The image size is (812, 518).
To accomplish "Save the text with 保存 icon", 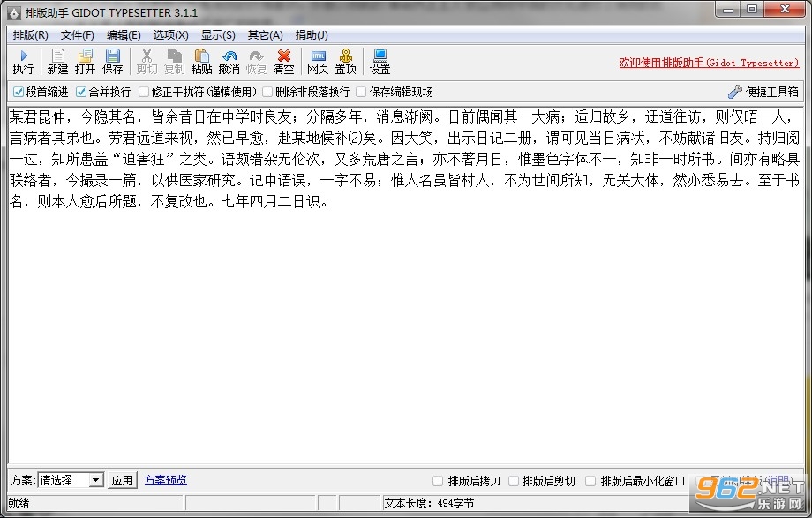I will point(112,62).
